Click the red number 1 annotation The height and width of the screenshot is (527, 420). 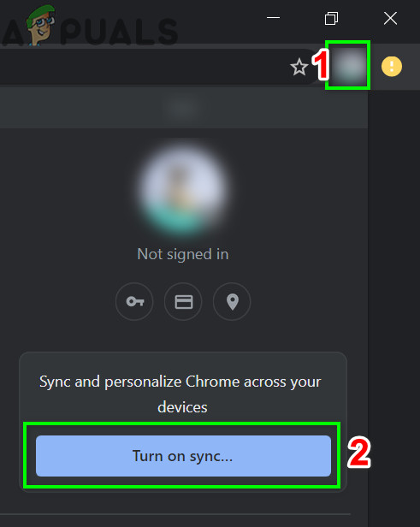click(x=320, y=64)
